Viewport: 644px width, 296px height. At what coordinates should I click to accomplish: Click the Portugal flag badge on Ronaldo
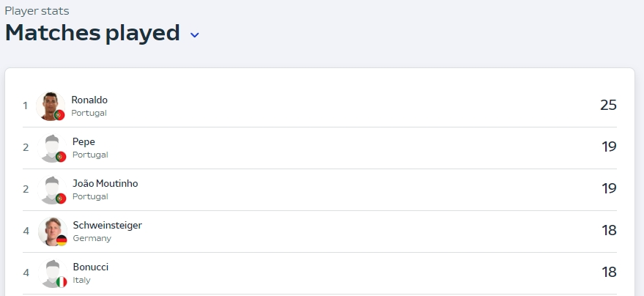pos(59,115)
